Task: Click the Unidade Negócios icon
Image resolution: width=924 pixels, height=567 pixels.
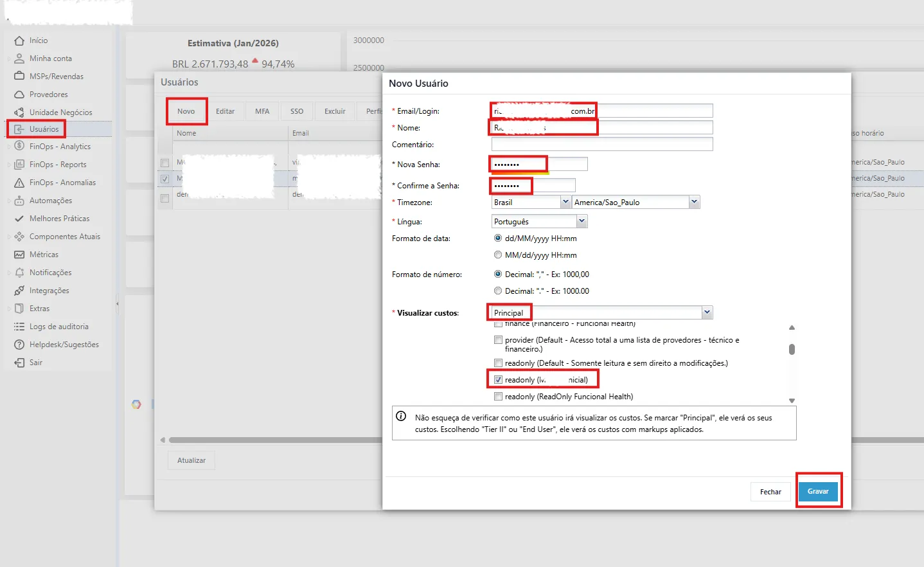Action: coord(19,113)
